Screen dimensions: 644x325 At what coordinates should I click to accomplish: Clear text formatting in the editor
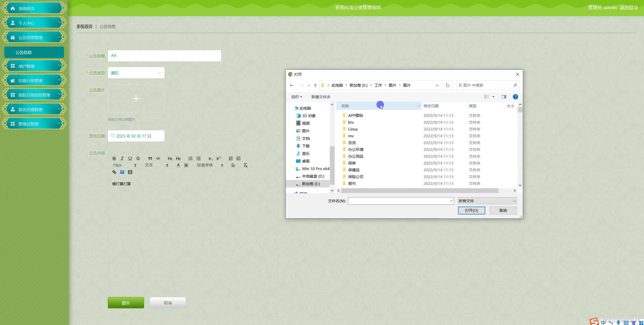tap(245, 165)
